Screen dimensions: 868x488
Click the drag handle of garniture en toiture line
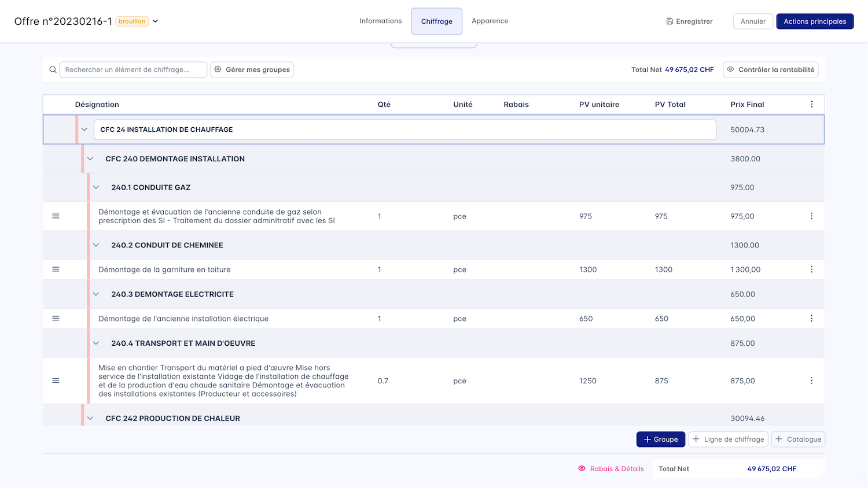tap(56, 269)
